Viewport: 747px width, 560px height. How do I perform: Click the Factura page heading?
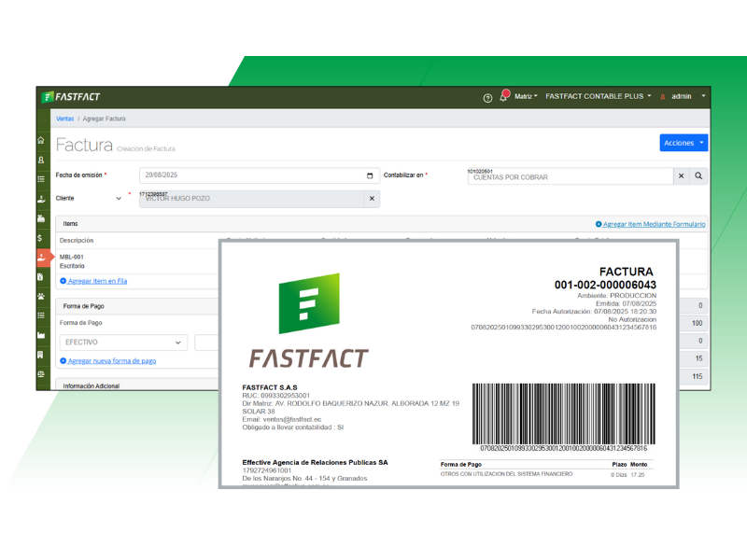point(84,145)
